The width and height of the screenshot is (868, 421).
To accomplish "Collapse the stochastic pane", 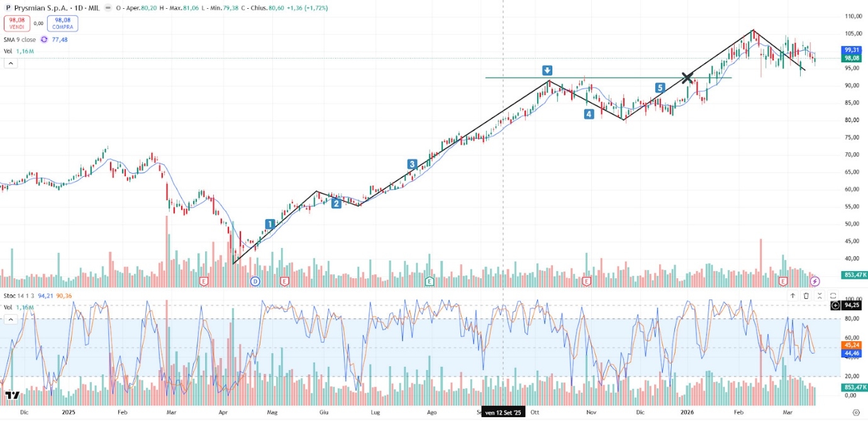I will click(x=819, y=296).
